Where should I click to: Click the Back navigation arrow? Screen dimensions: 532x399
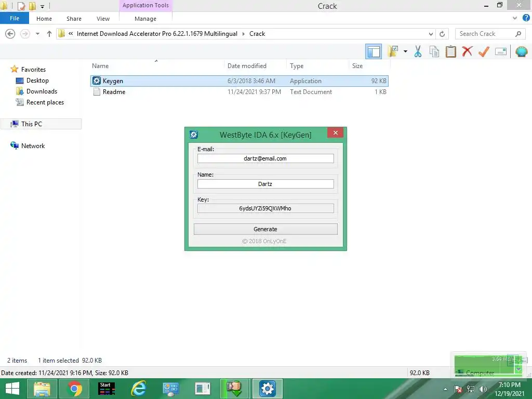(x=10, y=34)
